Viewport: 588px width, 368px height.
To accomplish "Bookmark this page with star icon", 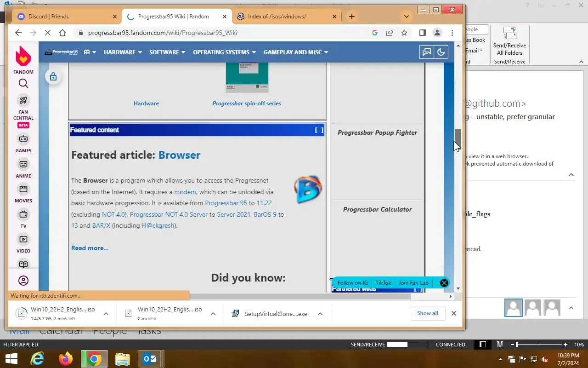I will 404,33.
